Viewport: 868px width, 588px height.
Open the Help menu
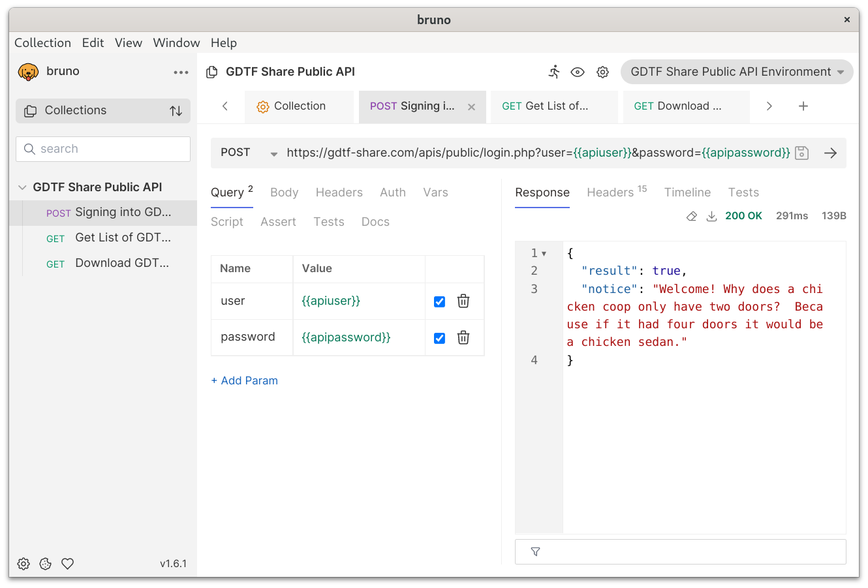point(224,43)
